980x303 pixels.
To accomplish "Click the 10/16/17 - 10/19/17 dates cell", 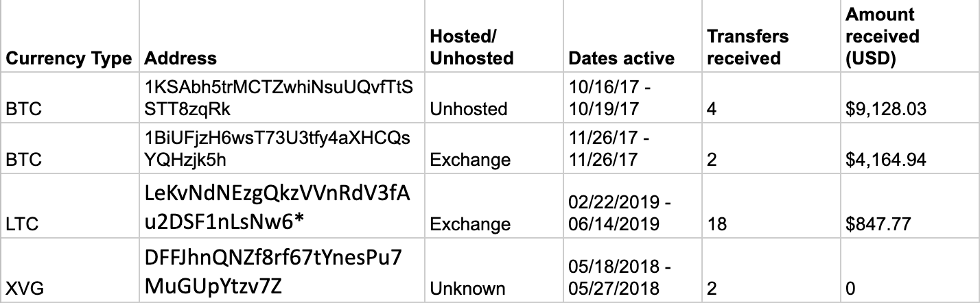I will pyautogui.click(x=610, y=99).
